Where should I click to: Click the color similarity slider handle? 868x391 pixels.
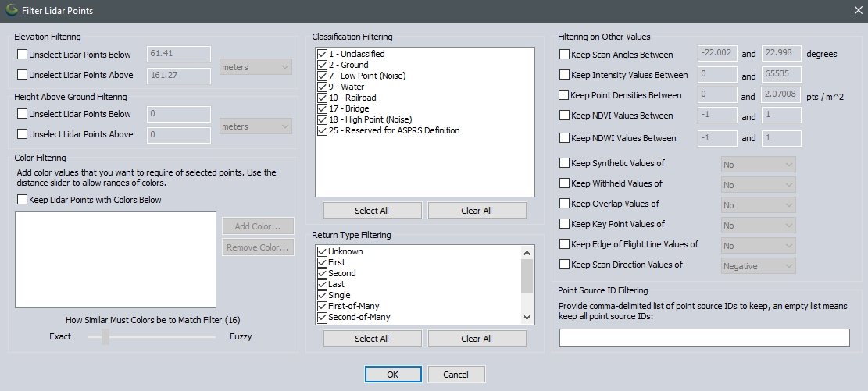[x=105, y=337]
